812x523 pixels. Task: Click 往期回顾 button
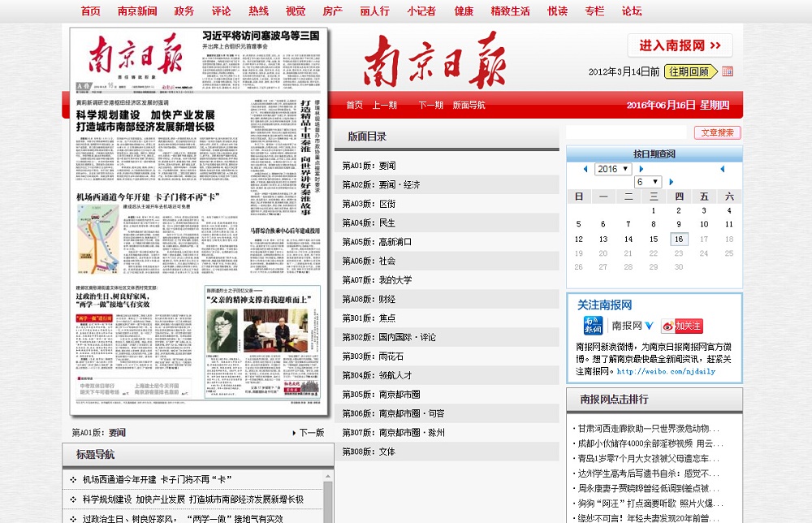point(691,71)
